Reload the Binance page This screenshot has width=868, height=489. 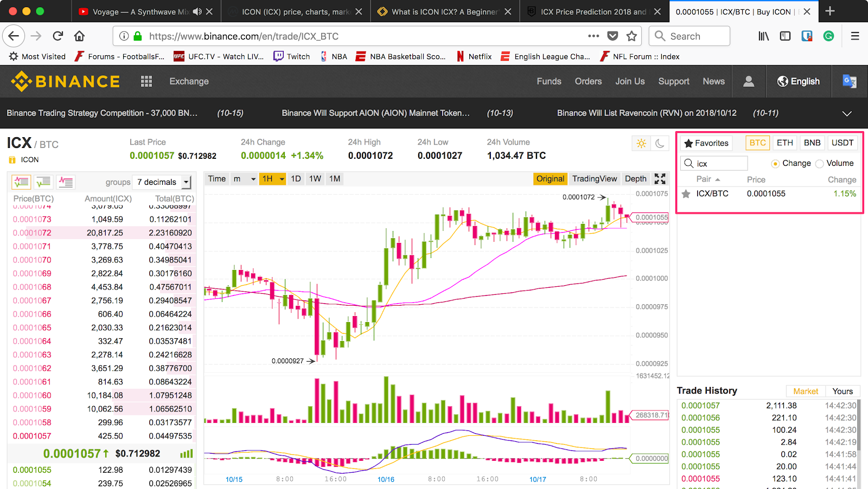tap(58, 36)
